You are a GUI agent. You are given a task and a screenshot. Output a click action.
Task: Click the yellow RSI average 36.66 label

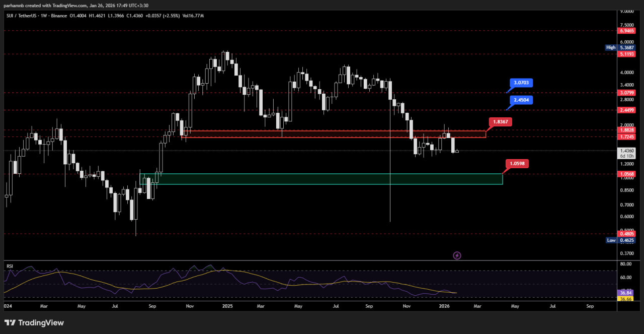[625, 299]
